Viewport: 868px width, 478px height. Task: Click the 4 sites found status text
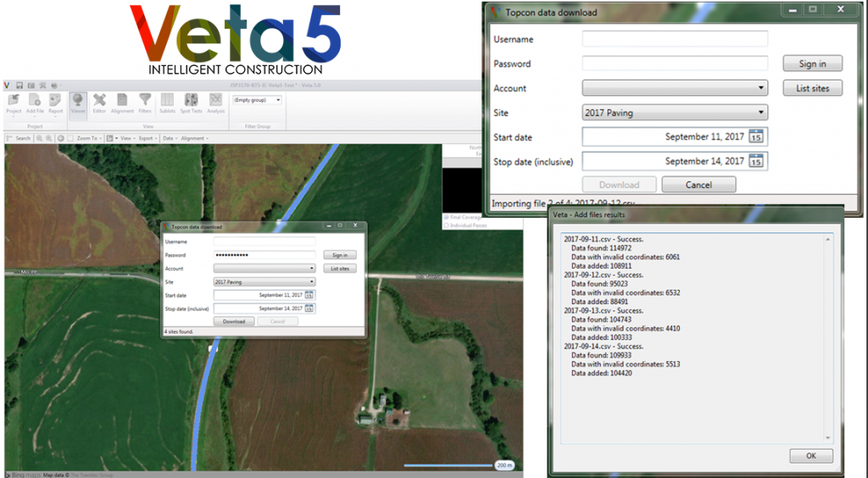(179, 332)
